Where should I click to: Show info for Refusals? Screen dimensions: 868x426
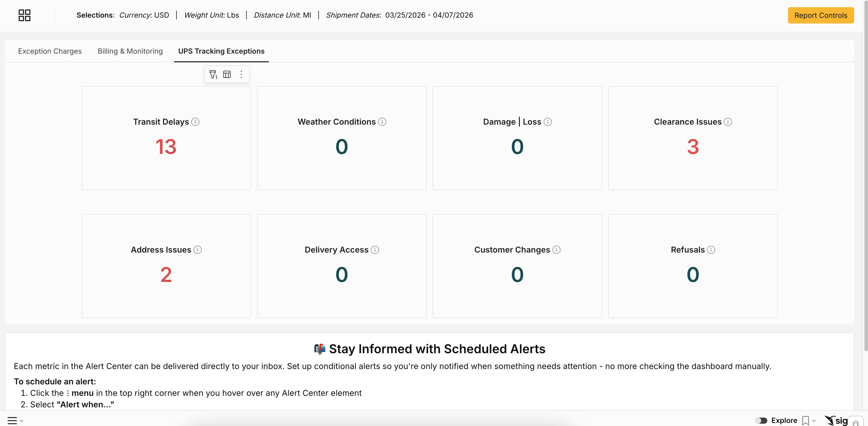(x=711, y=250)
